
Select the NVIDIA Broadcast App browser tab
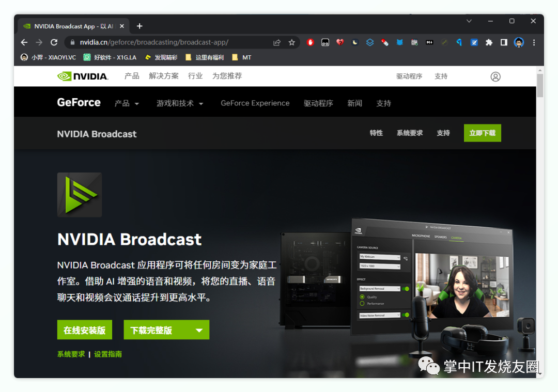pyautogui.click(x=73, y=26)
